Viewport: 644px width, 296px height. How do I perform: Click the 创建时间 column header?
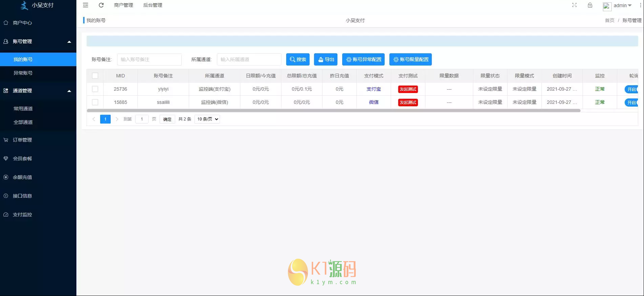pos(562,76)
